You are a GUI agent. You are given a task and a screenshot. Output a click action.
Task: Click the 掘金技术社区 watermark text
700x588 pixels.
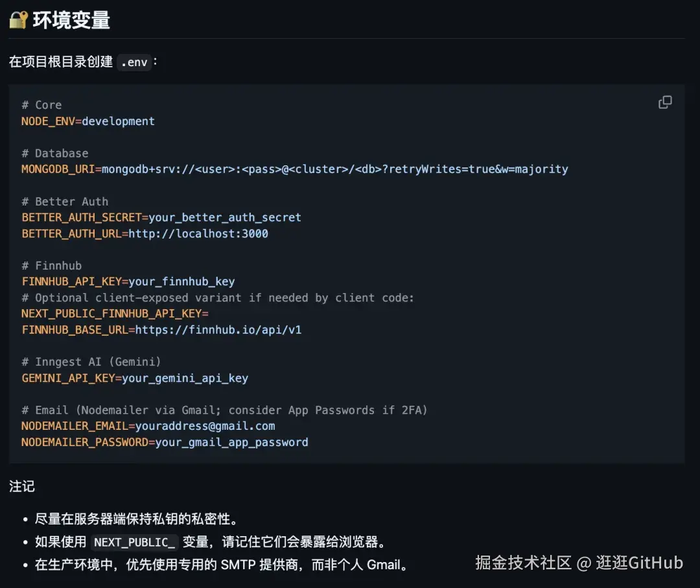tap(524, 562)
